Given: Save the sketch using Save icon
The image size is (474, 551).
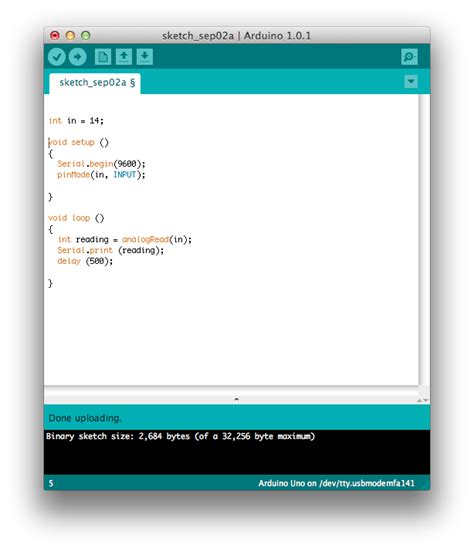Looking at the screenshot, I should coord(144,57).
